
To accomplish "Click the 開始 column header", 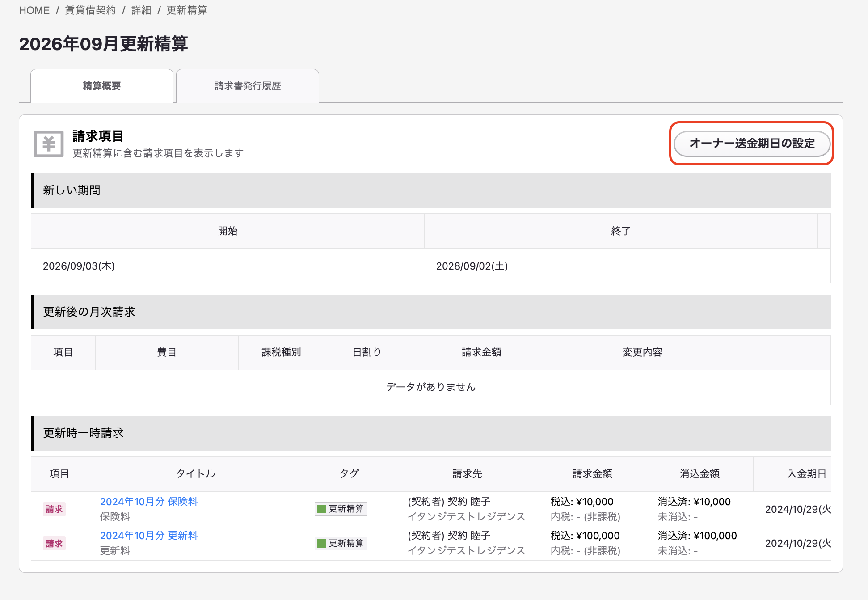I will 228,231.
